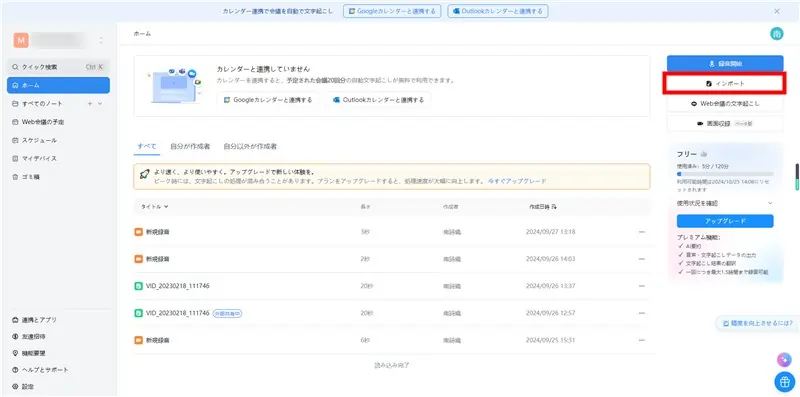The width and height of the screenshot is (800, 397).
Task: Open 機能要望 in the sidebar bottom
Action: 28,353
